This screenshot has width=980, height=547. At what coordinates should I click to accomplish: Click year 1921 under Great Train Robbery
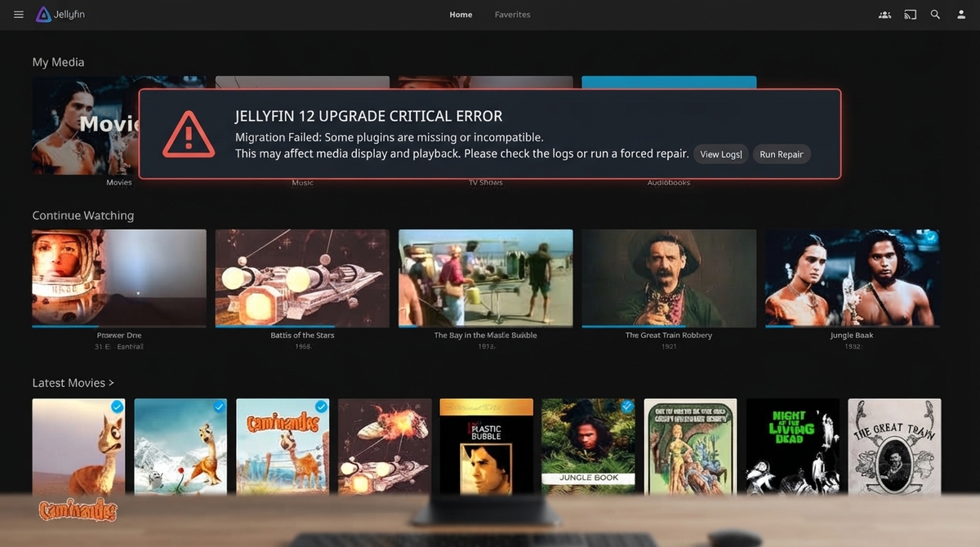coord(669,347)
